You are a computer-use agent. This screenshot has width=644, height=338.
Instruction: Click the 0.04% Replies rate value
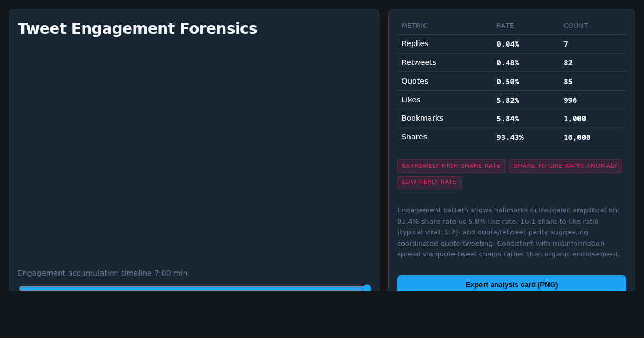tap(508, 44)
